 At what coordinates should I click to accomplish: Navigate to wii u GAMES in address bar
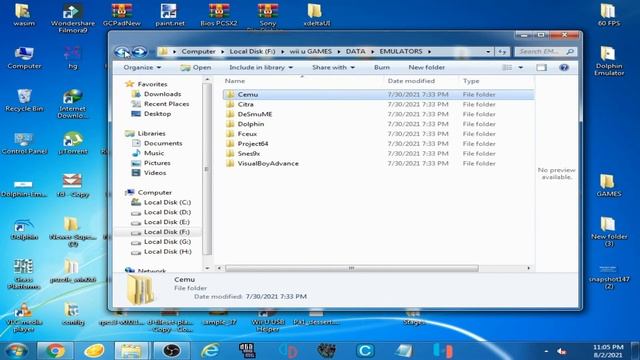[x=311, y=51]
